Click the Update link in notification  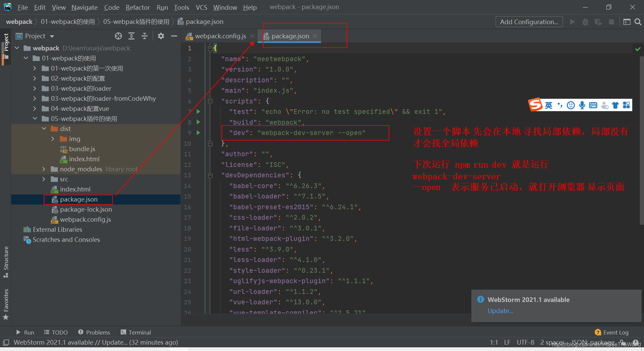pyautogui.click(x=500, y=311)
